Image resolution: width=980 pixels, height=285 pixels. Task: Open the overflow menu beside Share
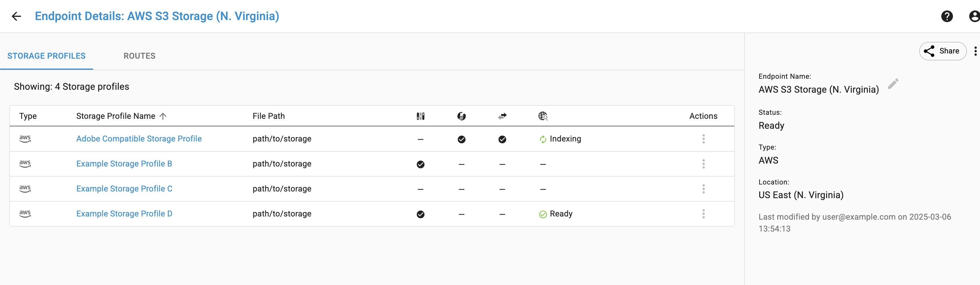point(975,51)
